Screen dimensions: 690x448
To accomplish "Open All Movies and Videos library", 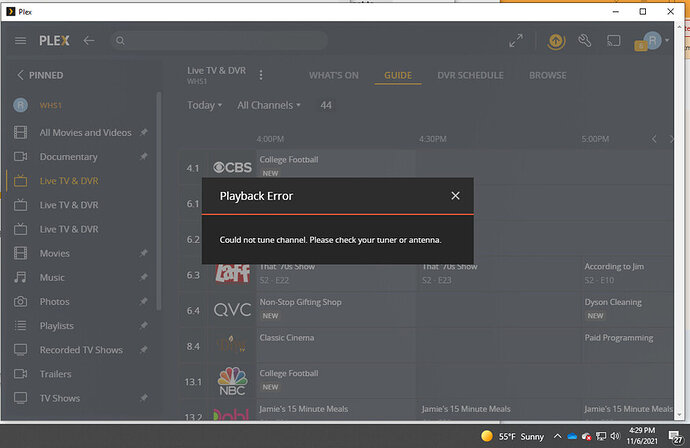I will 85,132.
